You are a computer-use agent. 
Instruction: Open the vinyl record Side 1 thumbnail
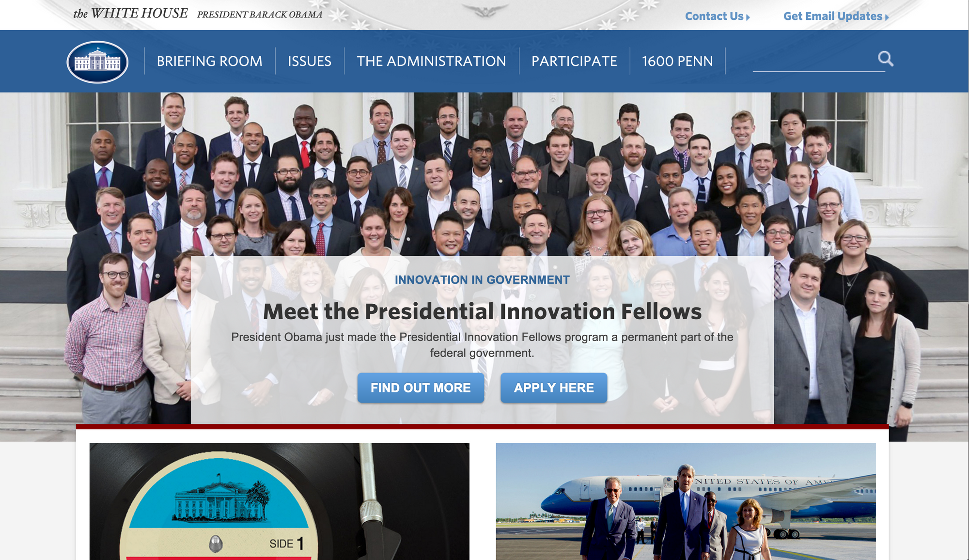pyautogui.click(x=280, y=501)
